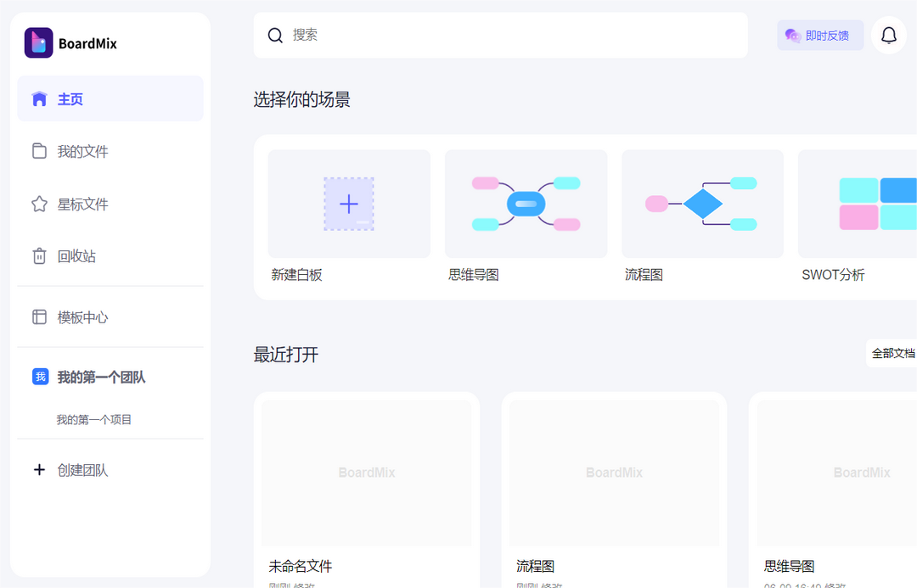Click the star icon in the sidebar

tap(39, 204)
